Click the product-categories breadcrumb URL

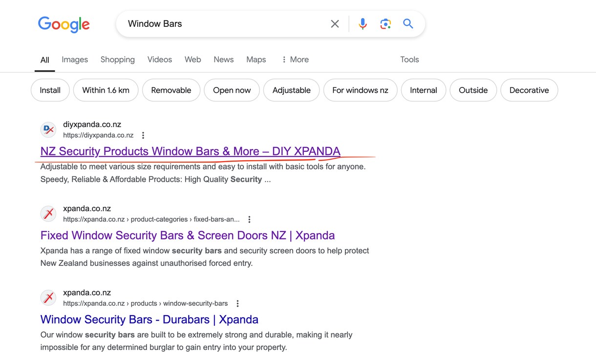(x=151, y=219)
